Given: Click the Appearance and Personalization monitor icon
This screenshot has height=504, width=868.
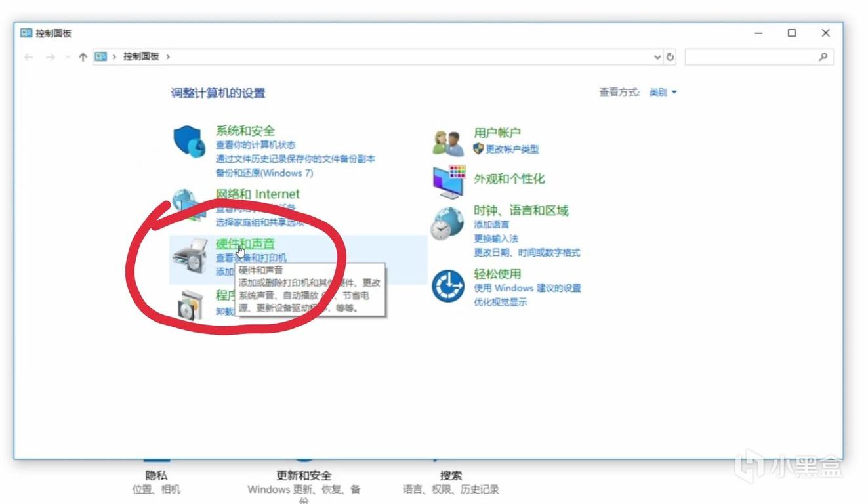Looking at the screenshot, I should pyautogui.click(x=449, y=181).
